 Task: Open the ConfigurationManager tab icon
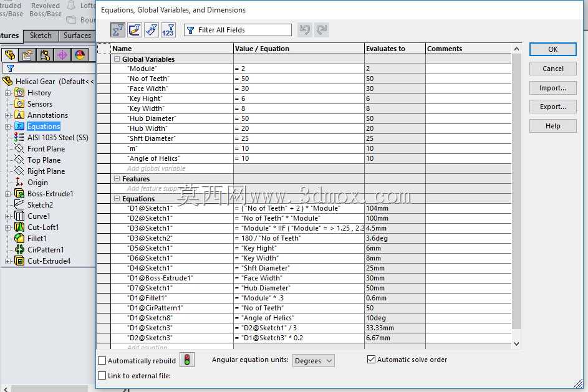pos(45,55)
